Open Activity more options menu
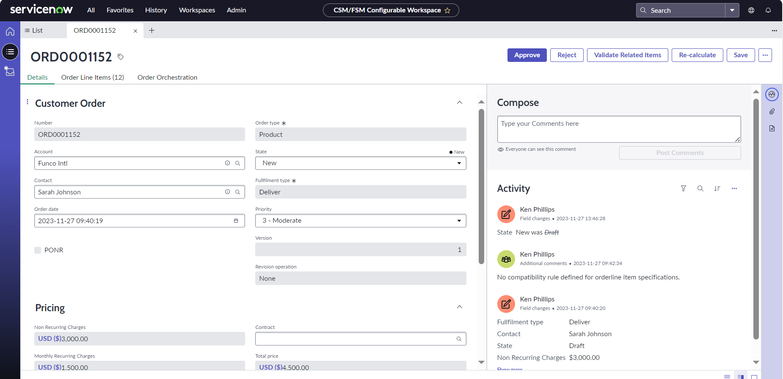The image size is (783, 379). 734,188
